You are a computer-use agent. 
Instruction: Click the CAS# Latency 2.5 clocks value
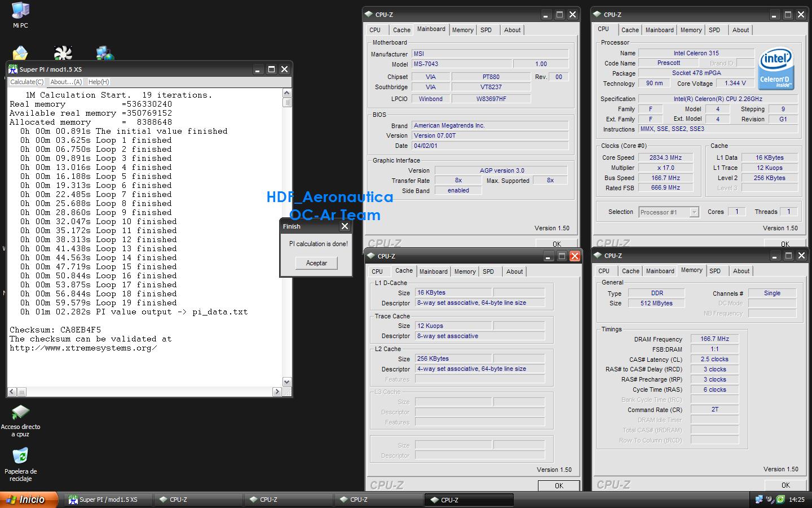[714, 360]
